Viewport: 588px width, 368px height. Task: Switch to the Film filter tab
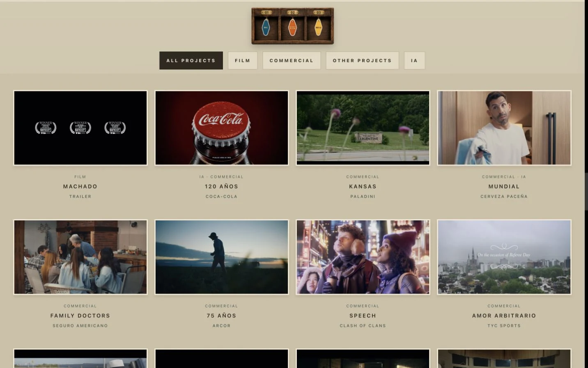(x=243, y=60)
